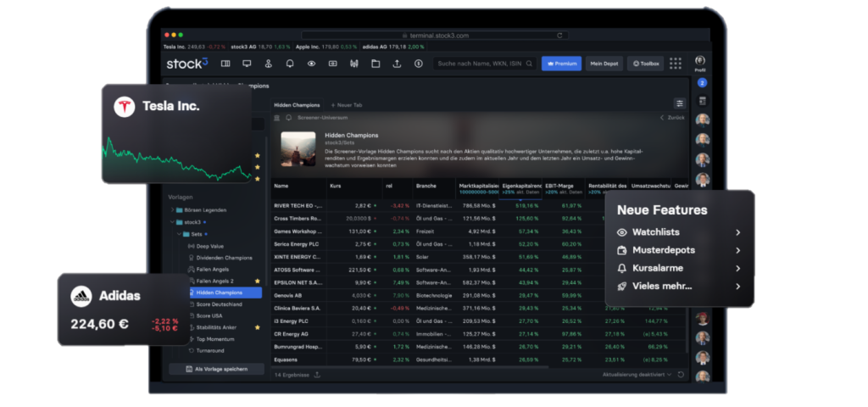868x407 pixels.
Task: Open the apps grid icon
Action: tap(676, 64)
